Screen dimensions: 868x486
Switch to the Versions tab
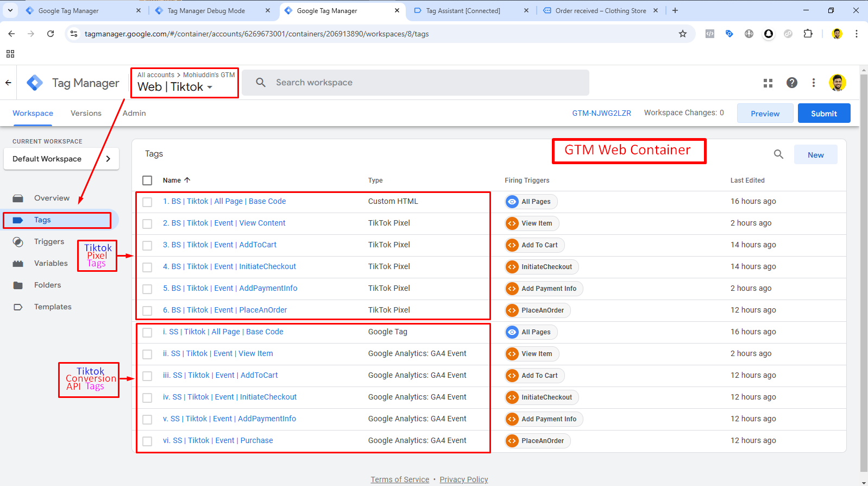(86, 113)
